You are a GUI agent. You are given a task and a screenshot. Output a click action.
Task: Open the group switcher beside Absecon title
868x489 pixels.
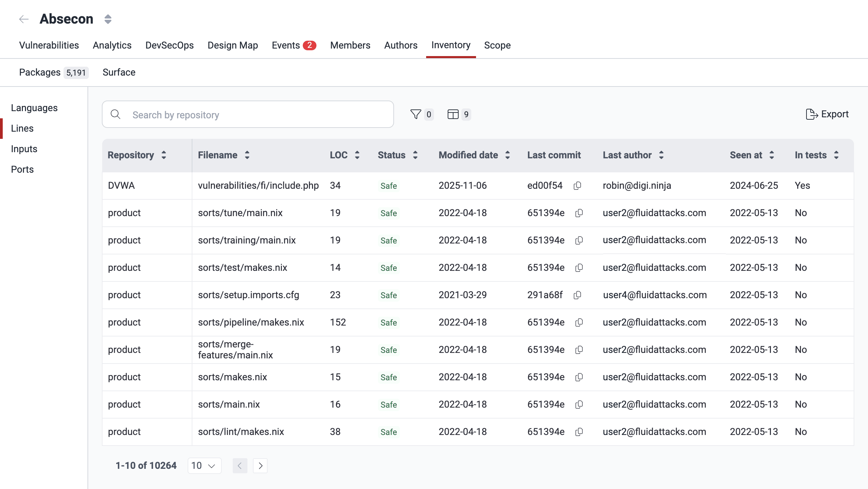(107, 19)
